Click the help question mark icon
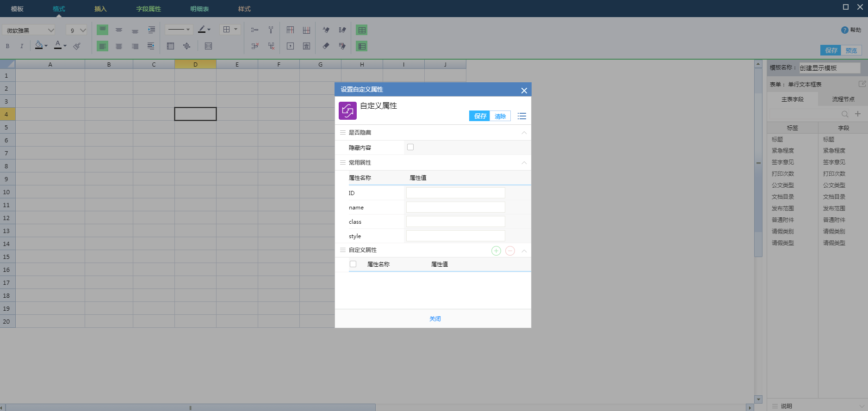Viewport: 868px width, 411px height. 844,30
